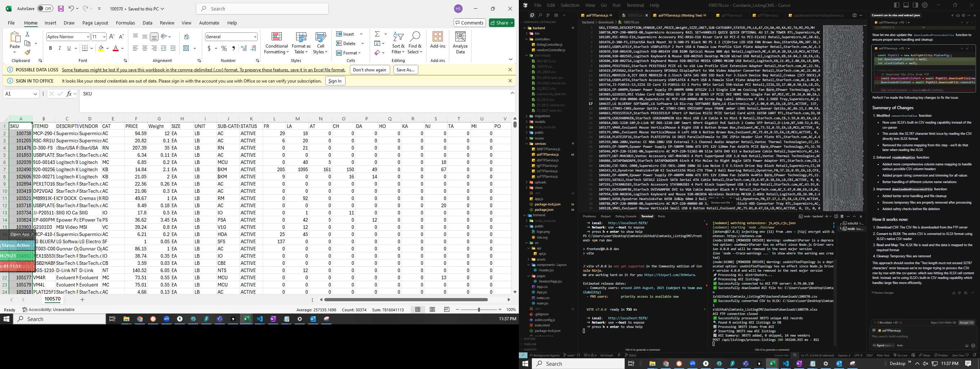Open Cursor's Selection menu
Screen dimensions: 980x369
[x=570, y=5]
